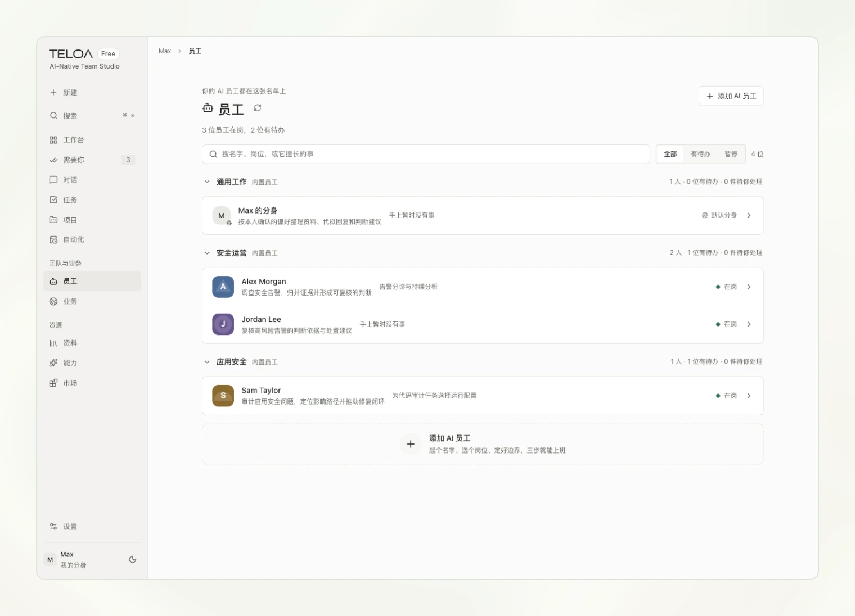Viewport: 855px width, 616px height.
Task: Click Jordan Lee's avatar
Action: (223, 324)
